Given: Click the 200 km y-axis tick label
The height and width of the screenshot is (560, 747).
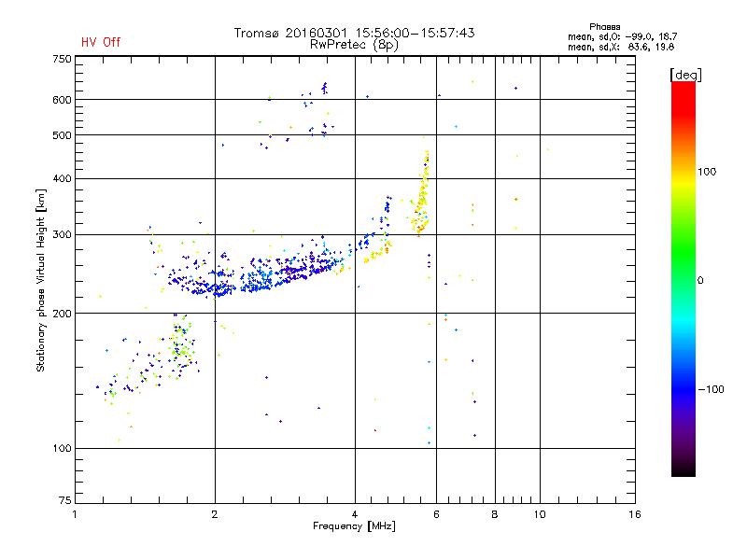Looking at the screenshot, I should pos(62,314).
